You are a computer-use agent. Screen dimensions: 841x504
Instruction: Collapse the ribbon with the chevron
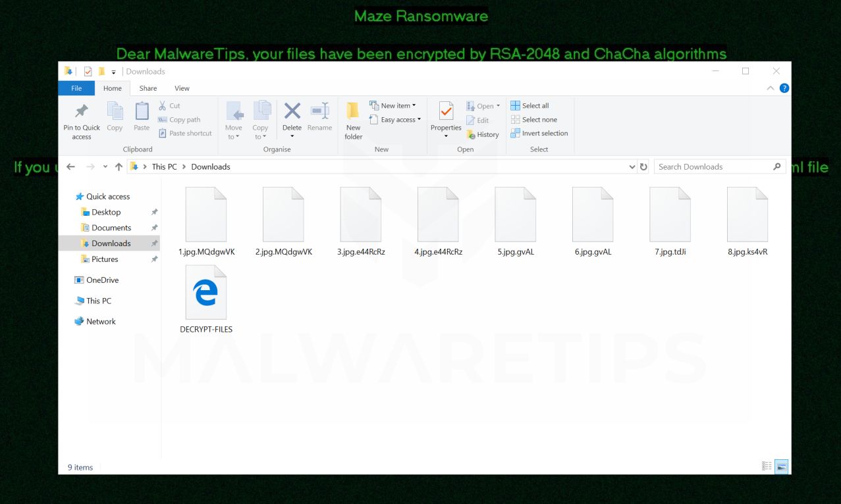point(771,88)
